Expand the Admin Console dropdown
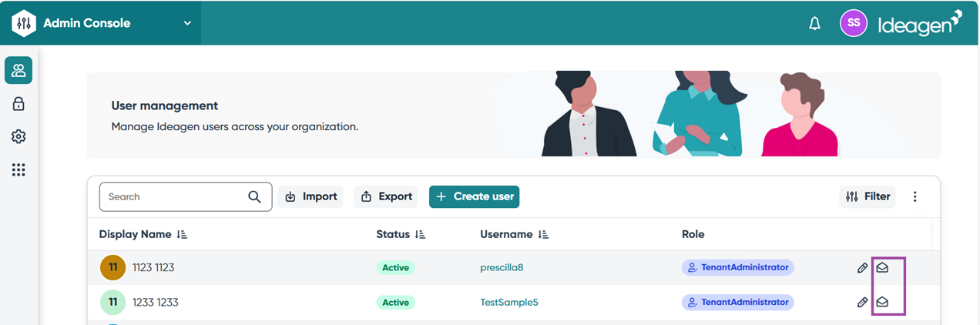The height and width of the screenshot is (325, 980). [187, 23]
